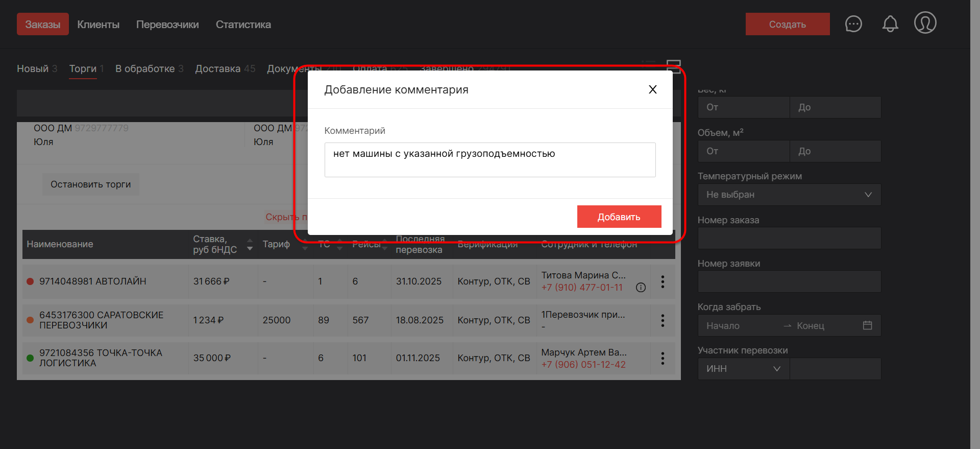Open three-dot menu for САРАТОВСКИЕ ПЕРЕВОЗЧИКИ row
The width and height of the screenshot is (980, 449).
pos(663,320)
